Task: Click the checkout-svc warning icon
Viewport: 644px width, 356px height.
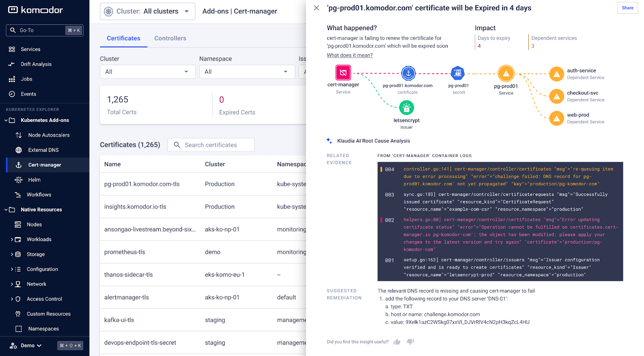Action: click(x=557, y=96)
